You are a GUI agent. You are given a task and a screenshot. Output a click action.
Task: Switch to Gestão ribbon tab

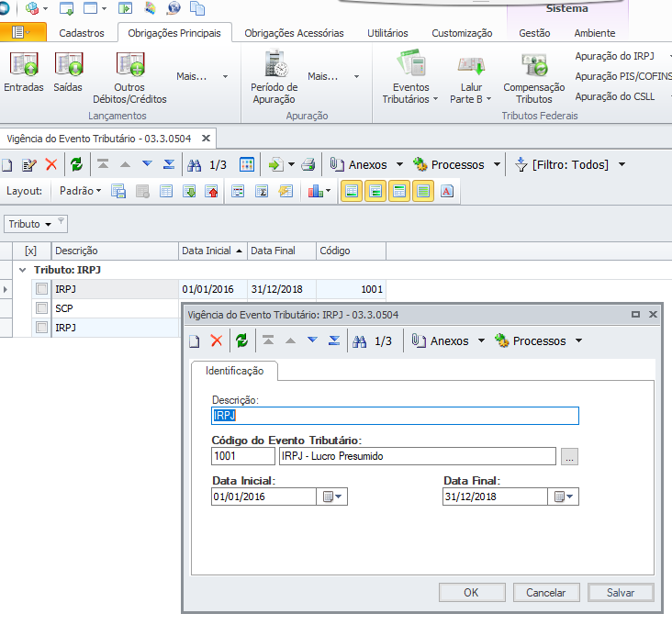click(534, 33)
